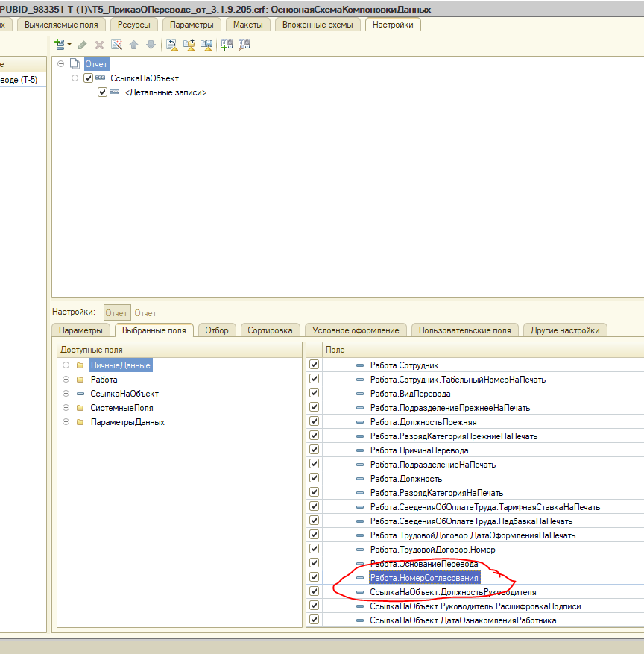Open the Другие настройки tab
The image size is (644, 654).
[565, 330]
